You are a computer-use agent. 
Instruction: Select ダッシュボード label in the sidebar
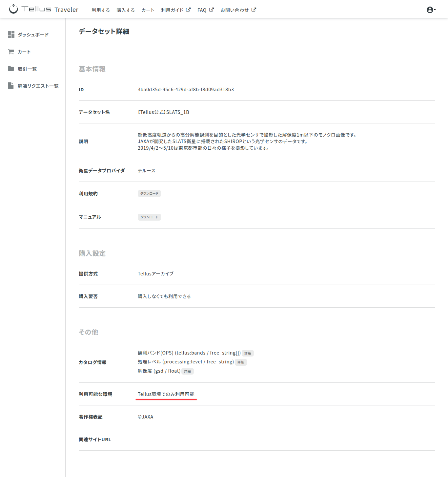point(33,35)
